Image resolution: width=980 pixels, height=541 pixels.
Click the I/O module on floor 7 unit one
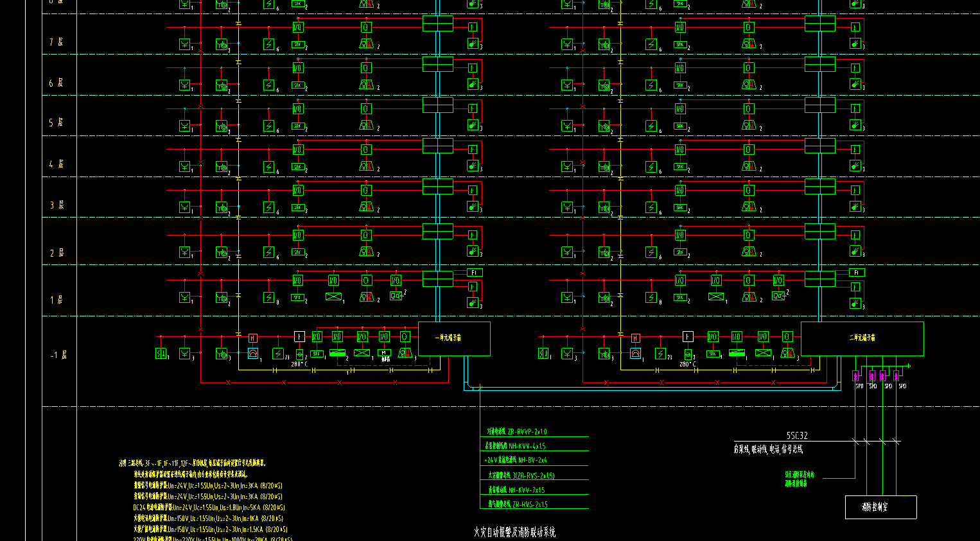(x=298, y=28)
